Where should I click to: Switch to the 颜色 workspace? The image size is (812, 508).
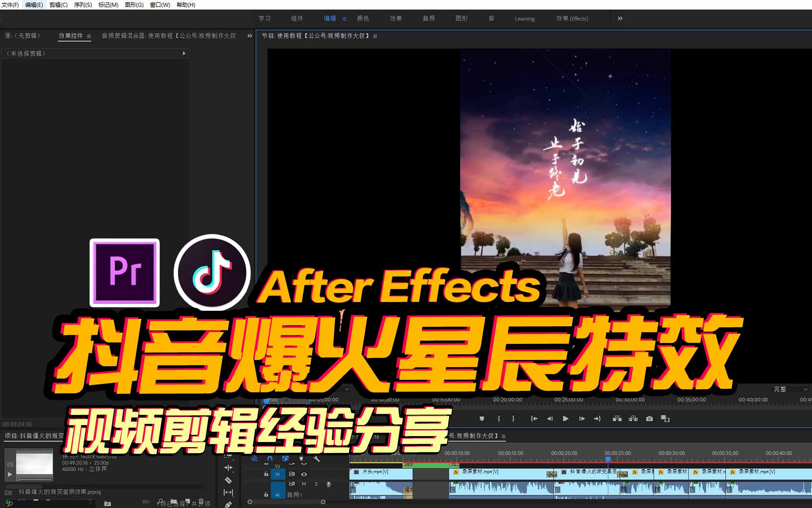coord(363,19)
